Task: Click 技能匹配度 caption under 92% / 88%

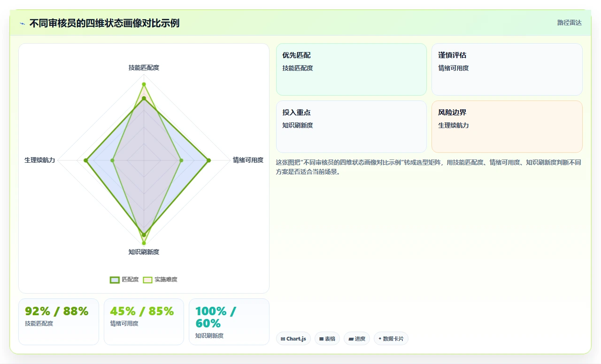Action: click(39, 324)
